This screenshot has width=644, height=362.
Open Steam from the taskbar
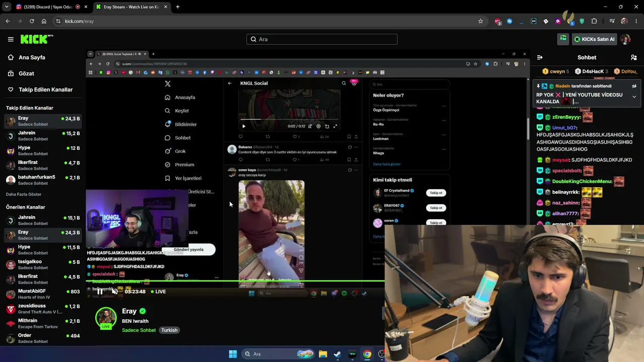(x=337, y=354)
